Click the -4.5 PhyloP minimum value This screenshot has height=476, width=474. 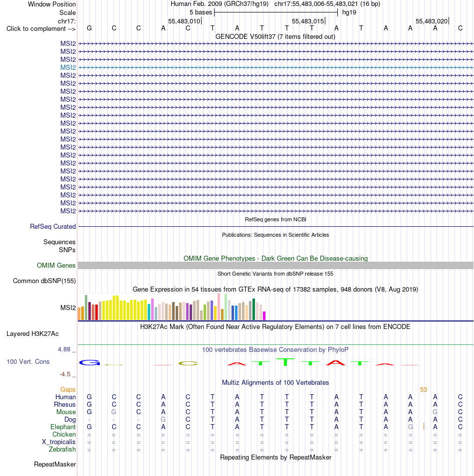click(65, 374)
